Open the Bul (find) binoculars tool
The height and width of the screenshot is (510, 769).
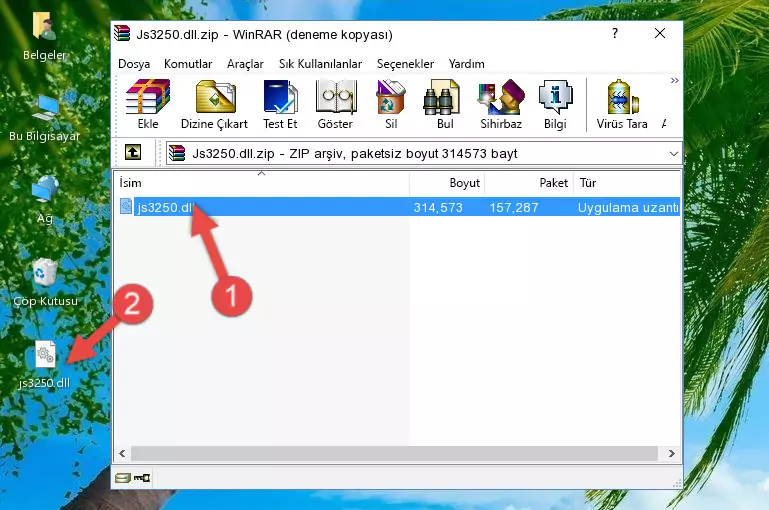click(x=445, y=104)
